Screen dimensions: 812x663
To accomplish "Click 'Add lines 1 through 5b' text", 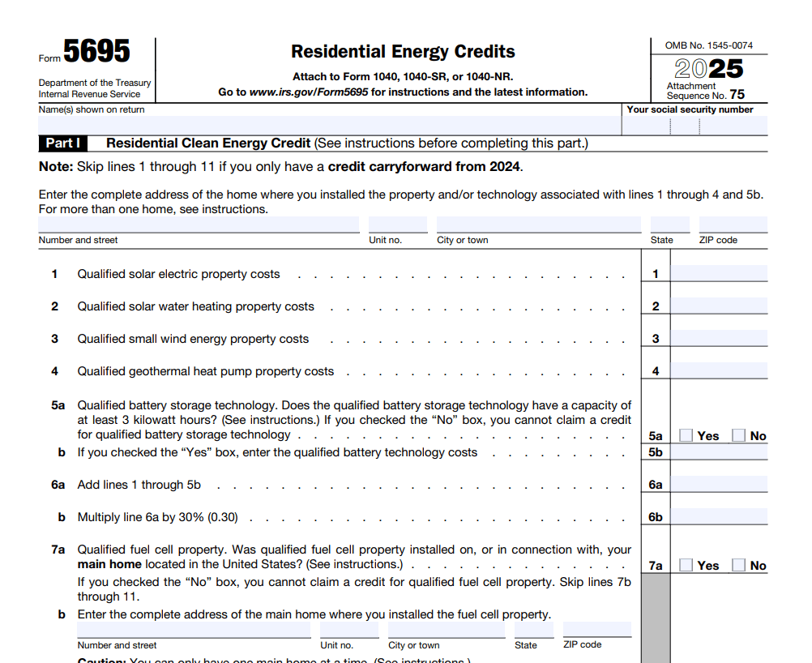I will (139, 485).
